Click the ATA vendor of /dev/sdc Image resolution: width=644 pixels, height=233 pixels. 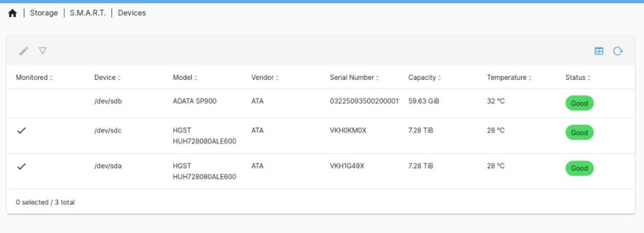click(x=257, y=130)
